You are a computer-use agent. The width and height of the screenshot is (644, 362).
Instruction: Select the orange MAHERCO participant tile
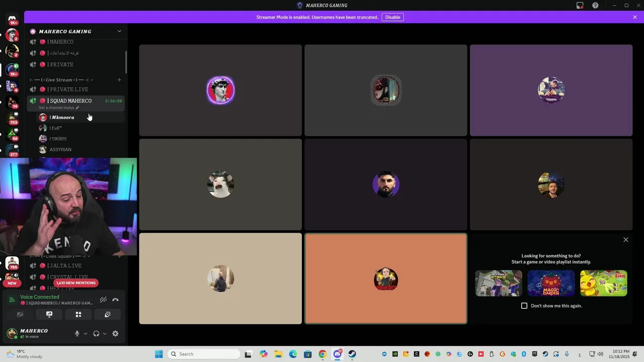pos(386,279)
